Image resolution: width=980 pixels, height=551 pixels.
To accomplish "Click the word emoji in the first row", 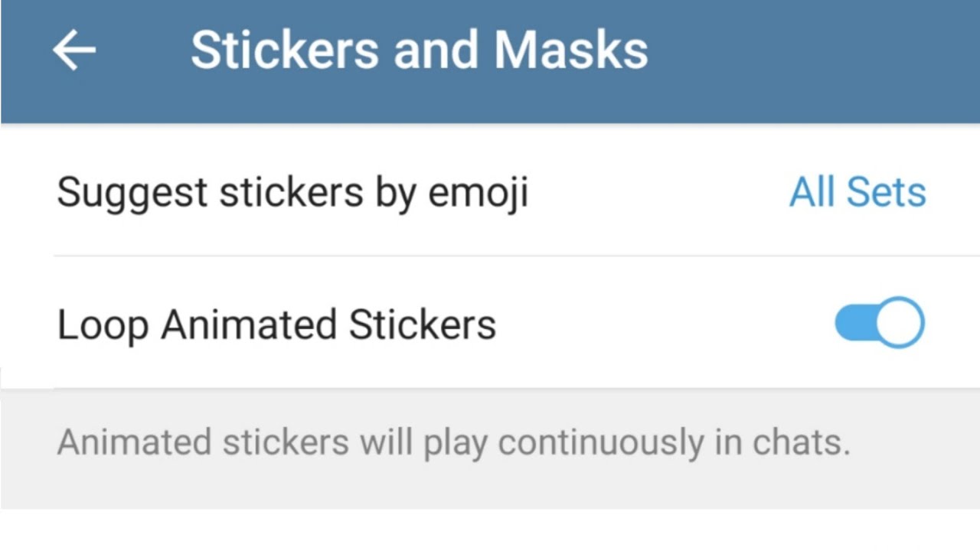I will [478, 193].
